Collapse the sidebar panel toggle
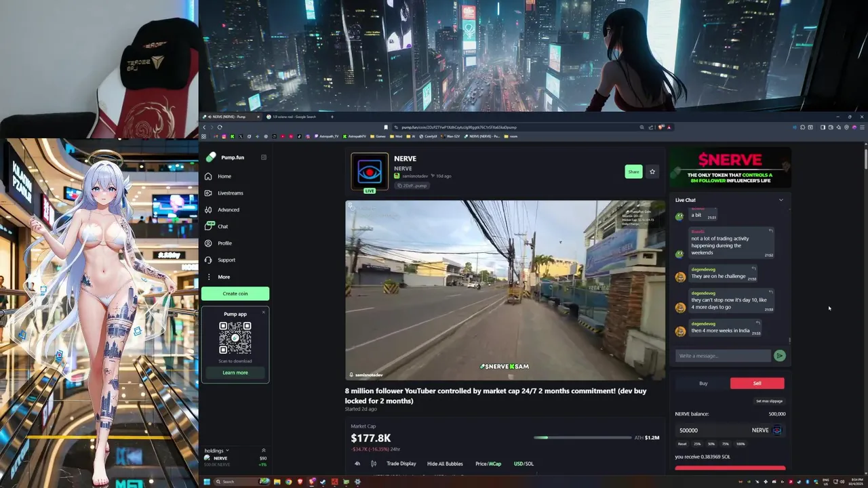Screen dimensions: 868x488 [264, 157]
